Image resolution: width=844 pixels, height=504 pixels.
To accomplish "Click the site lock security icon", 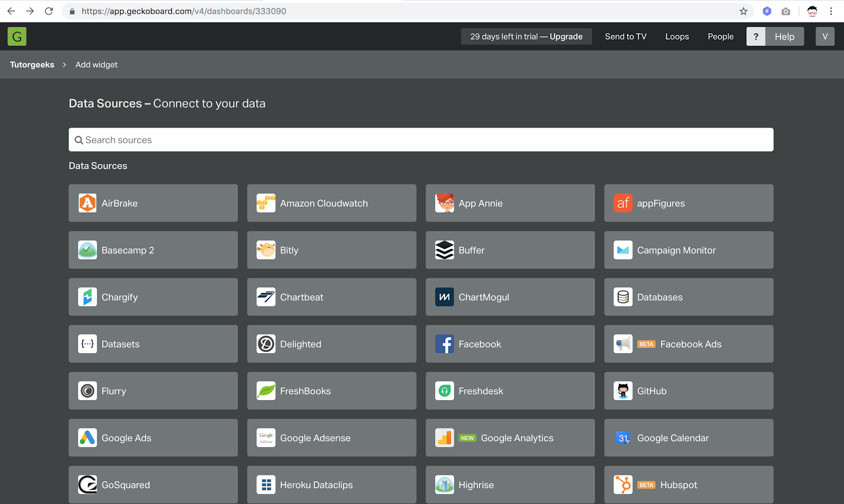I will (72, 11).
